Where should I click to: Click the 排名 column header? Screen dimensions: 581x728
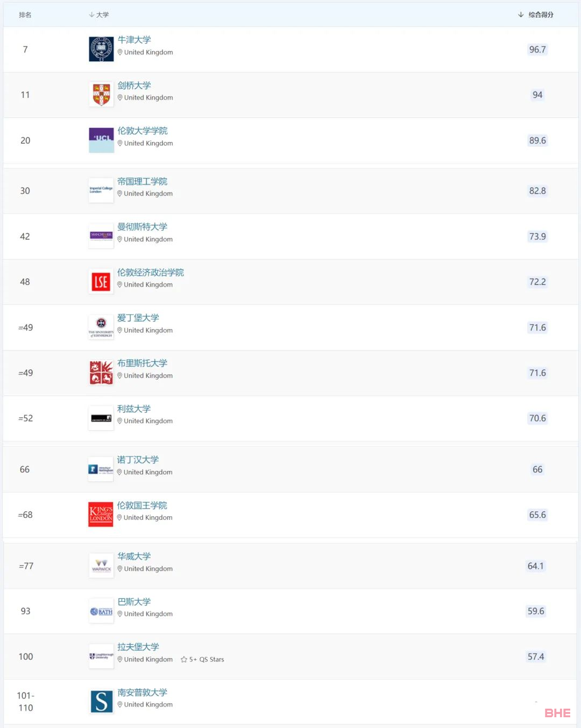(25, 15)
